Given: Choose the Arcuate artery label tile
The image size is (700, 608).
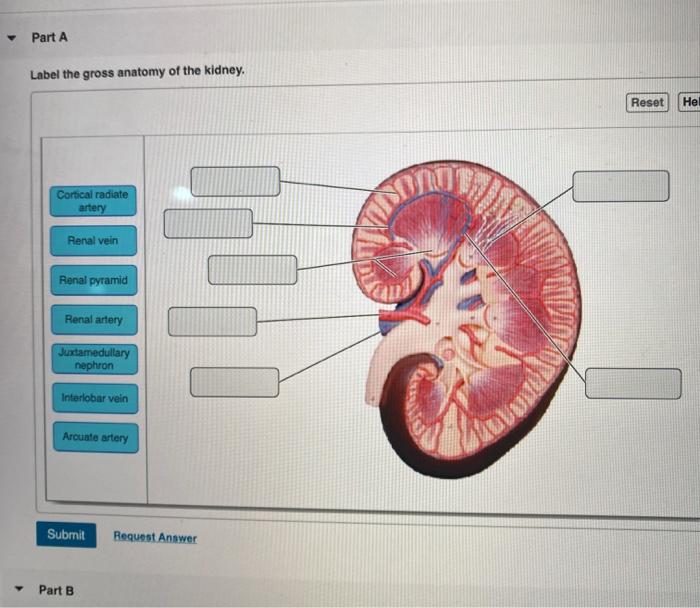Looking at the screenshot, I should click(96, 437).
